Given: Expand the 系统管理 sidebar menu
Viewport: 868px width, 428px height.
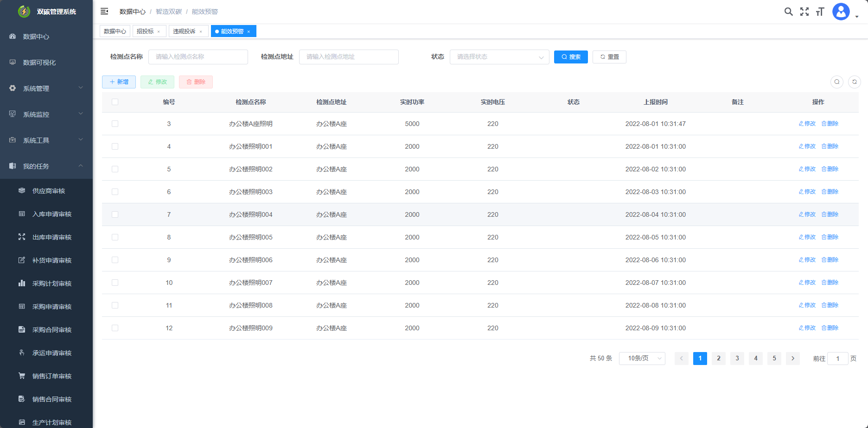Looking at the screenshot, I should pos(46,88).
